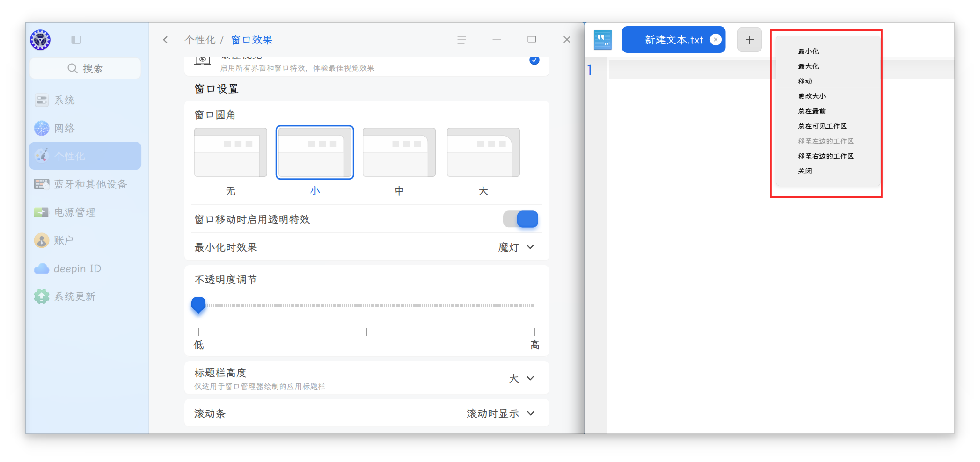This screenshot has height=462, width=980.
Task: Open the deepin ID sidebar item
Action: pos(85,268)
